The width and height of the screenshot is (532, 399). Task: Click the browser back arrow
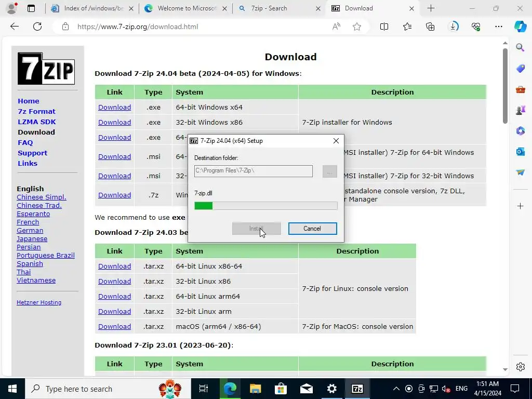point(14,26)
